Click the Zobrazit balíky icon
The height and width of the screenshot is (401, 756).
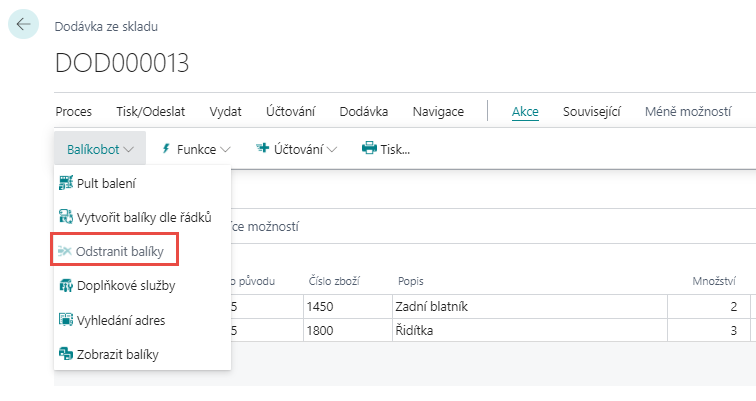pos(66,354)
